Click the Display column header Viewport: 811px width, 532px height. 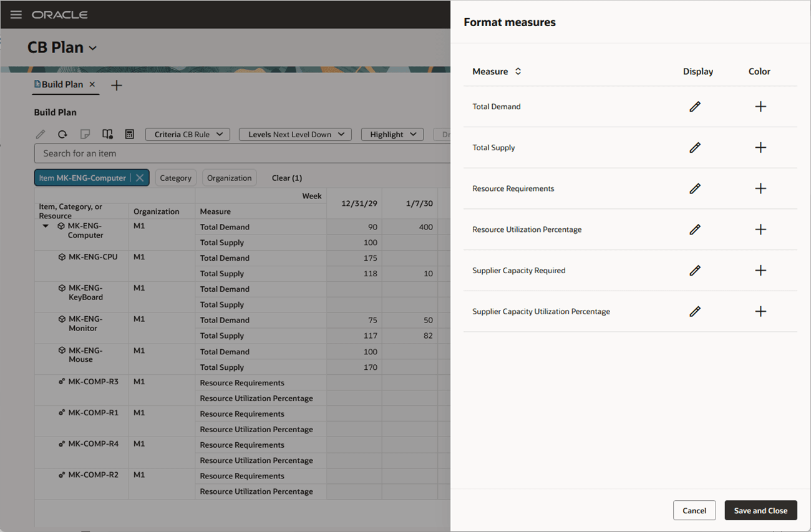[x=698, y=72]
